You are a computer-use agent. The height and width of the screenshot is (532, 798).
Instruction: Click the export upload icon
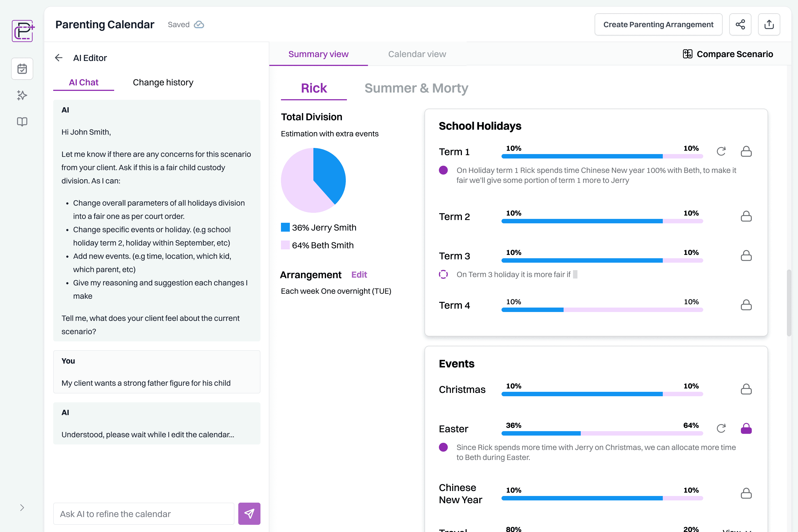coord(769,24)
